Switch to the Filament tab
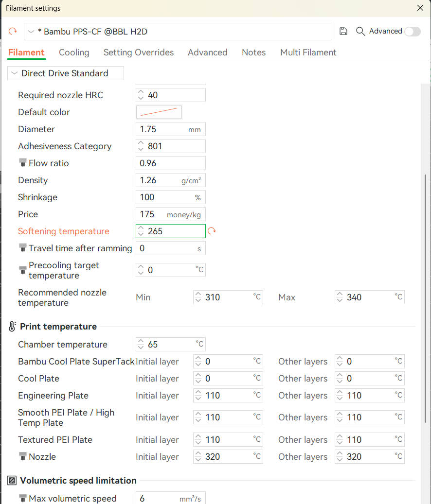Image resolution: width=431 pixels, height=504 pixels. 26,52
